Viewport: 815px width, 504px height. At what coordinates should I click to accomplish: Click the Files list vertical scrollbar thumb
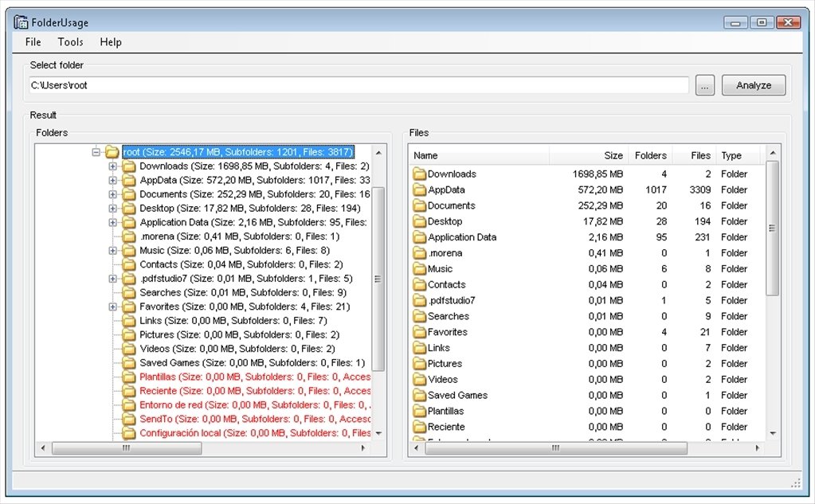[x=773, y=228]
